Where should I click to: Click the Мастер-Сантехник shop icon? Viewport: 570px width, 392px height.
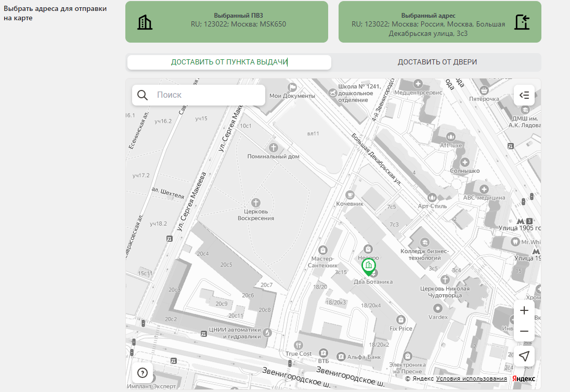(322, 250)
